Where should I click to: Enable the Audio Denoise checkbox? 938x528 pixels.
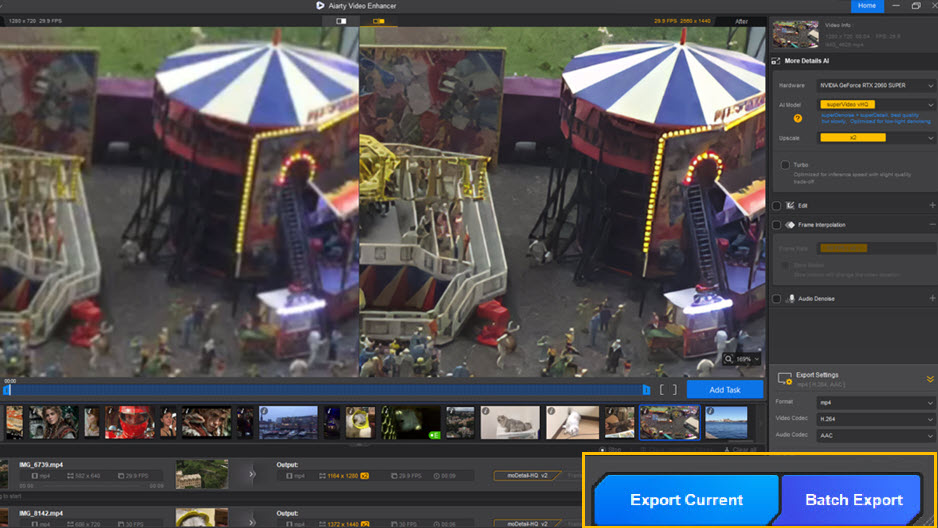pyautogui.click(x=776, y=299)
